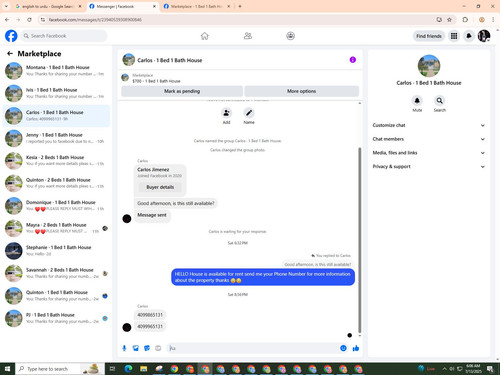Click the chat message scrollbar

tap(360, 240)
